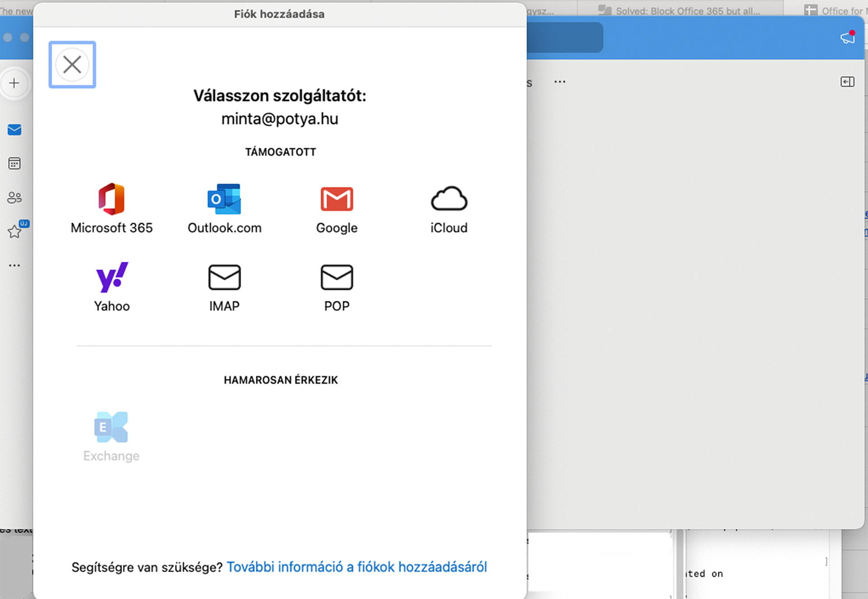This screenshot has height=599, width=868.
Task: Choose Microsoft 365 as the provider
Action: coord(112,209)
